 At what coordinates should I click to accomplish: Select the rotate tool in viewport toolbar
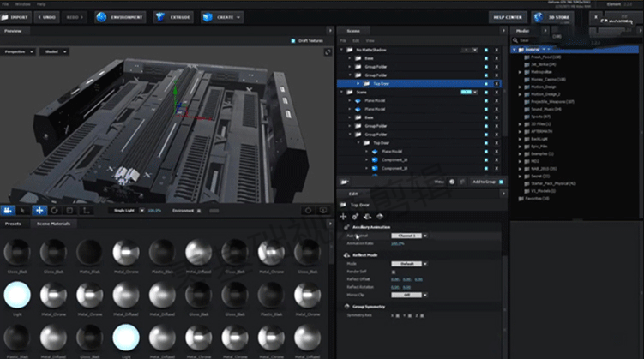coord(55,209)
